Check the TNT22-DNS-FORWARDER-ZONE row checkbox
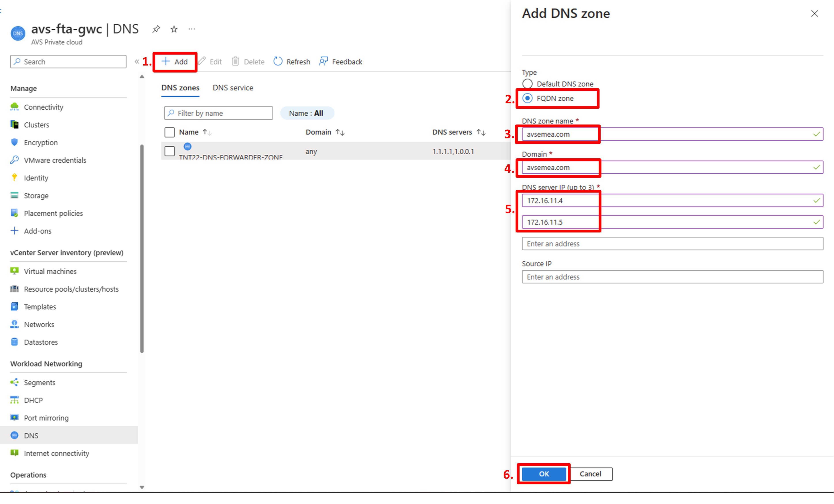 170,151
